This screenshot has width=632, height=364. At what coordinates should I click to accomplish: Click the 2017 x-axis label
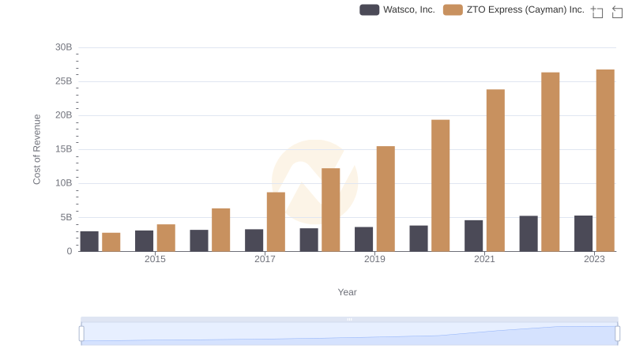click(x=265, y=259)
